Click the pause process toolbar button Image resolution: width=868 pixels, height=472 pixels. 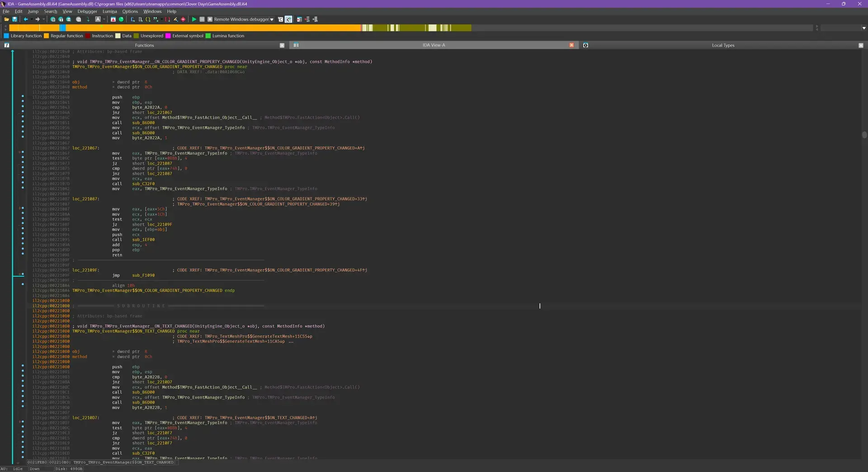click(x=202, y=19)
